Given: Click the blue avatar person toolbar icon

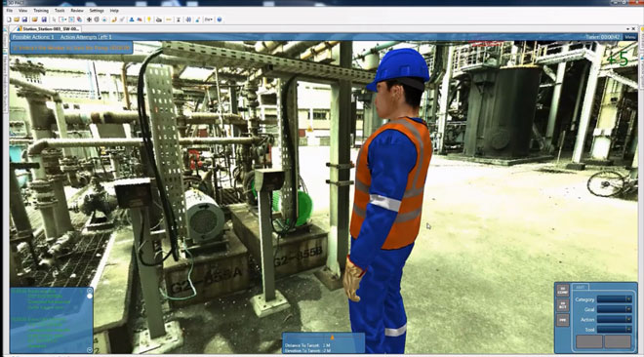Looking at the screenshot, I should pyautogui.click(x=132, y=20).
